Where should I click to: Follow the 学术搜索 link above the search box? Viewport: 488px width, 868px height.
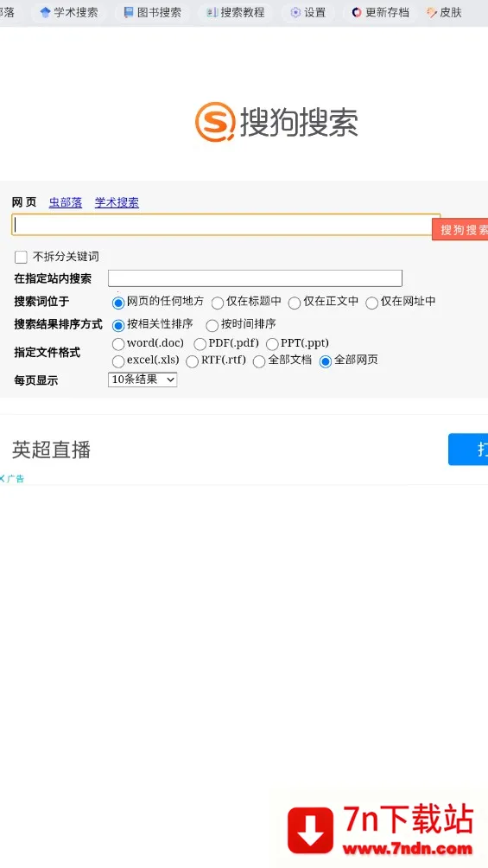click(x=117, y=202)
